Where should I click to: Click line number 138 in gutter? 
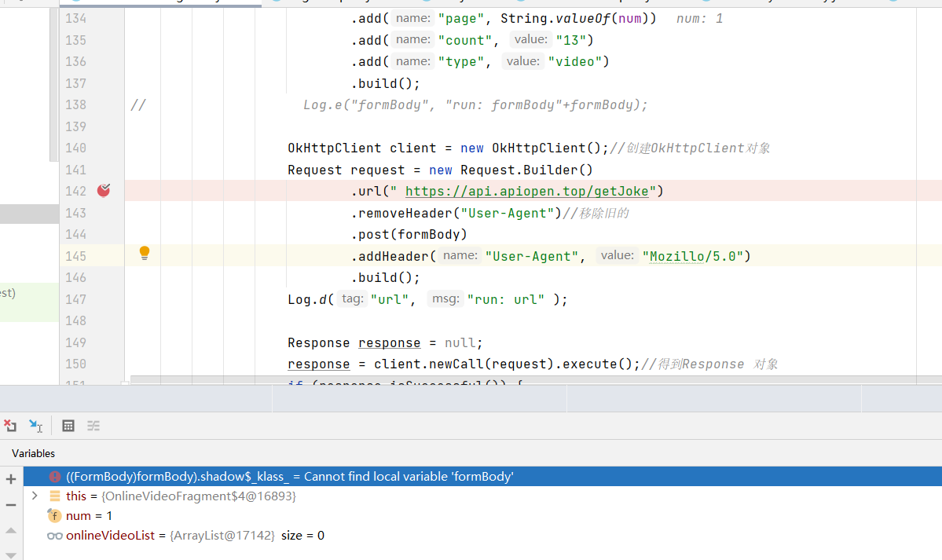(x=75, y=104)
